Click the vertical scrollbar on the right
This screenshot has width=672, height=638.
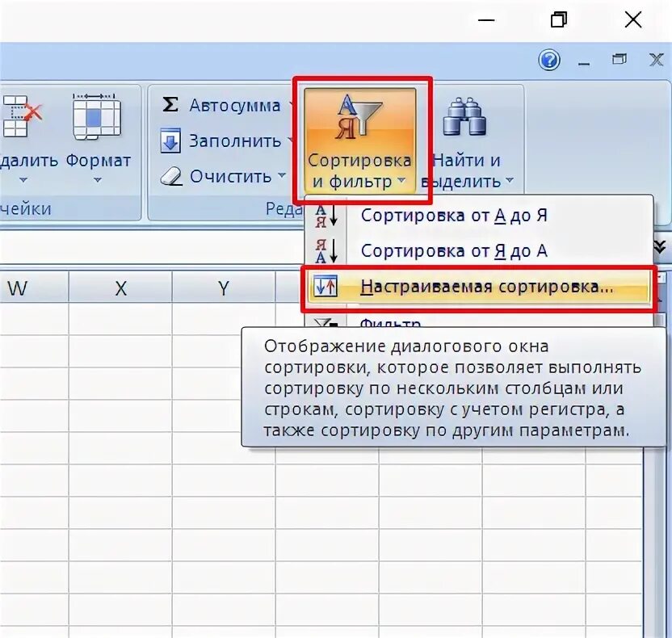click(656, 544)
